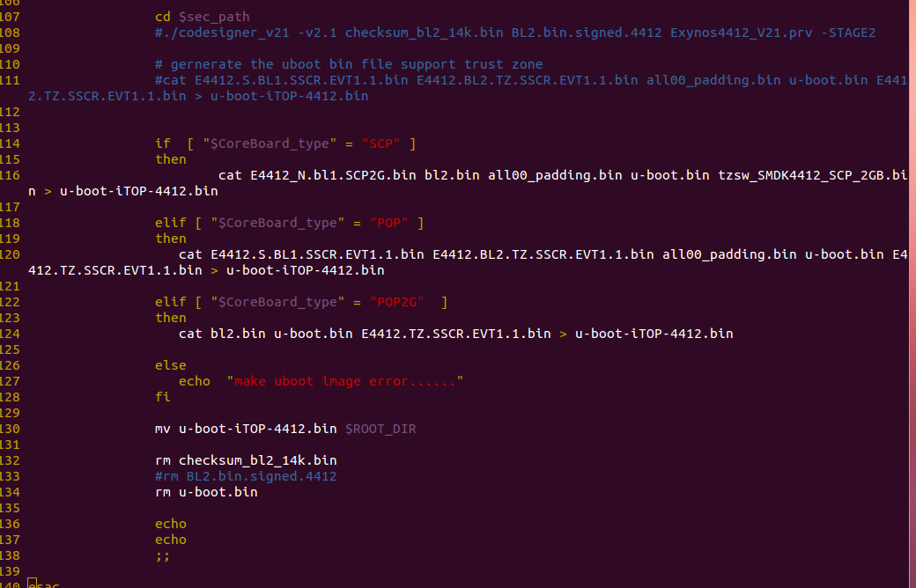Place cursor on the commented codesigner_v21 line
The height and width of the screenshot is (588, 916).
click(x=514, y=33)
